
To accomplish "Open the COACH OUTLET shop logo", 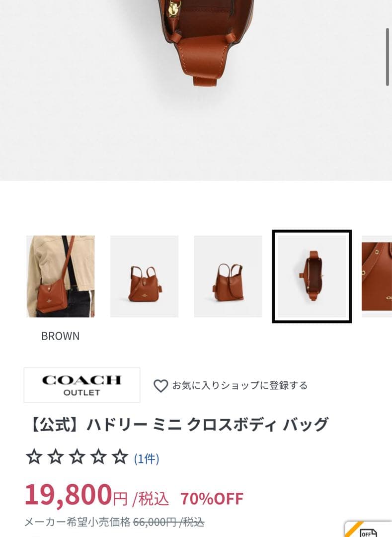I will tap(82, 385).
